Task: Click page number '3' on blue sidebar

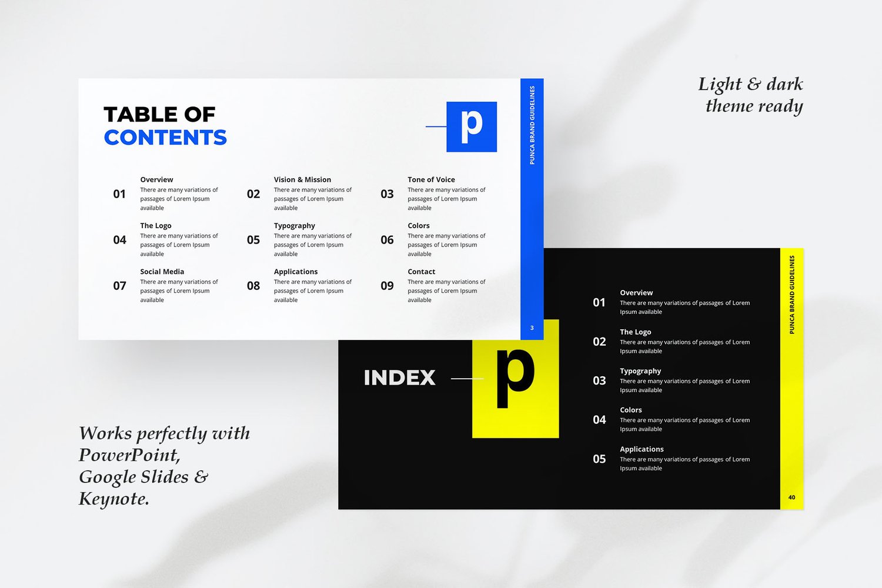Action: tap(532, 328)
